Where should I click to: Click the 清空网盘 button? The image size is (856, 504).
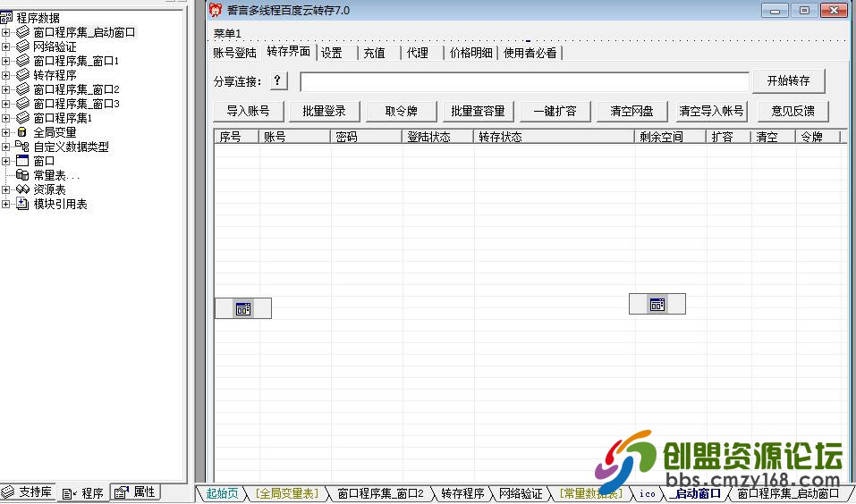[x=631, y=112]
